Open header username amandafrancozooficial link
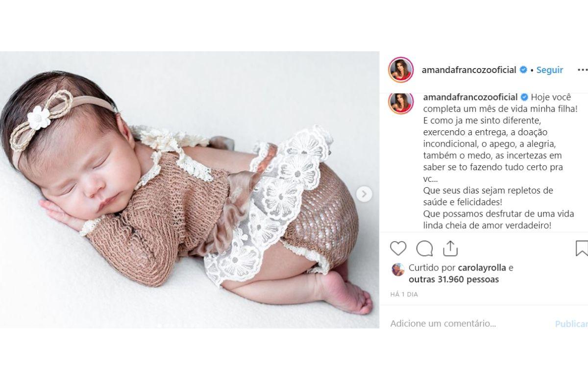The image size is (588, 392). (469, 70)
